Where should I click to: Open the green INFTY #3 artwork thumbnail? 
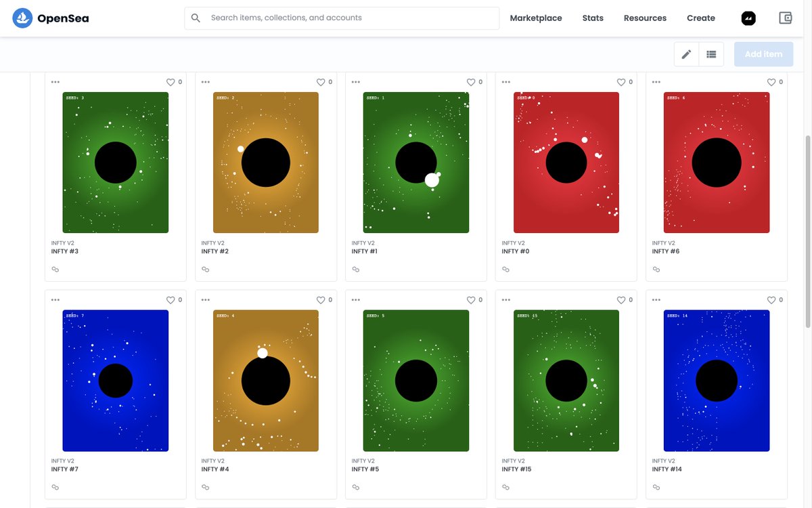pos(116,163)
